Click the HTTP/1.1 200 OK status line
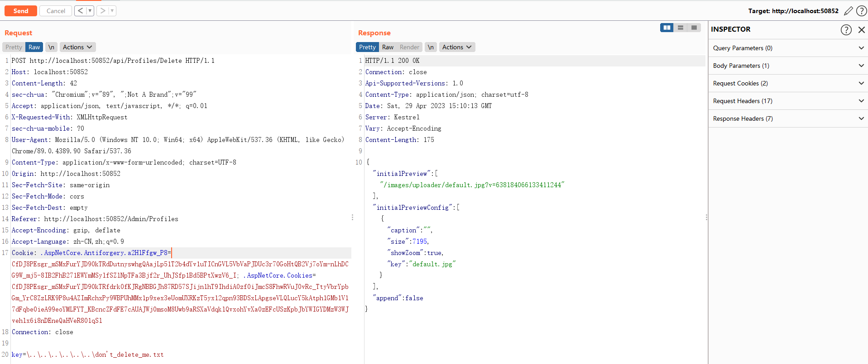The image size is (868, 364). [x=392, y=61]
